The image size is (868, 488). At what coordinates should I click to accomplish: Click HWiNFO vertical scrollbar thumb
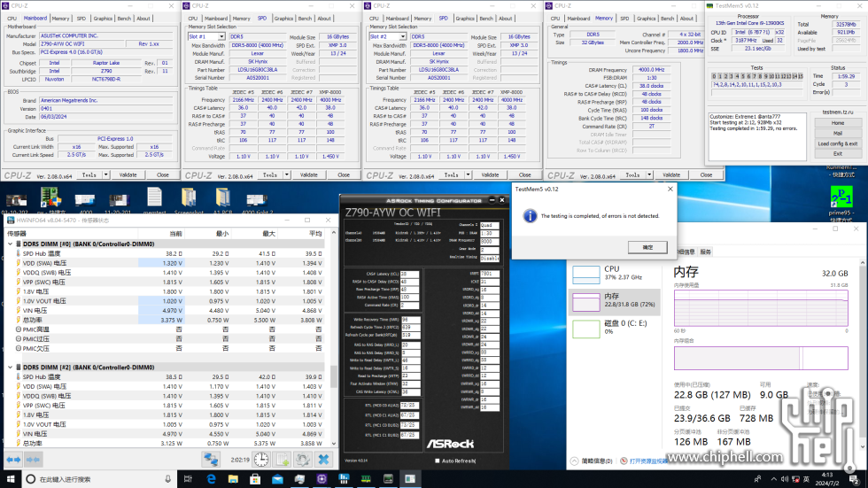pos(333,376)
